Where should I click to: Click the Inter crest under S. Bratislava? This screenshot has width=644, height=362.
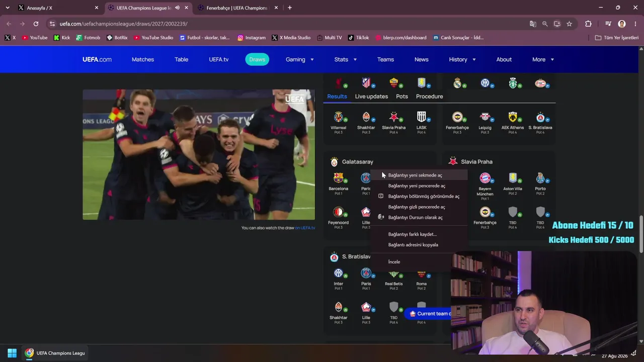[x=338, y=273]
